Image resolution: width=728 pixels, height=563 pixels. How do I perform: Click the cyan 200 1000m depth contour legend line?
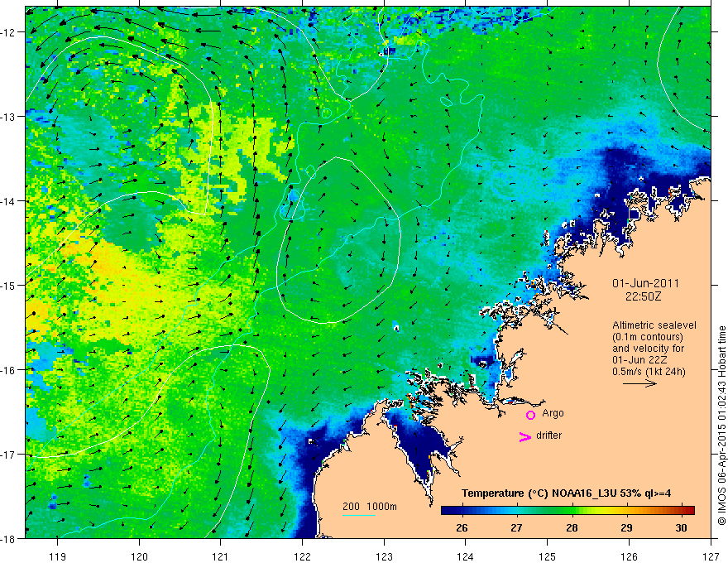tap(359, 515)
